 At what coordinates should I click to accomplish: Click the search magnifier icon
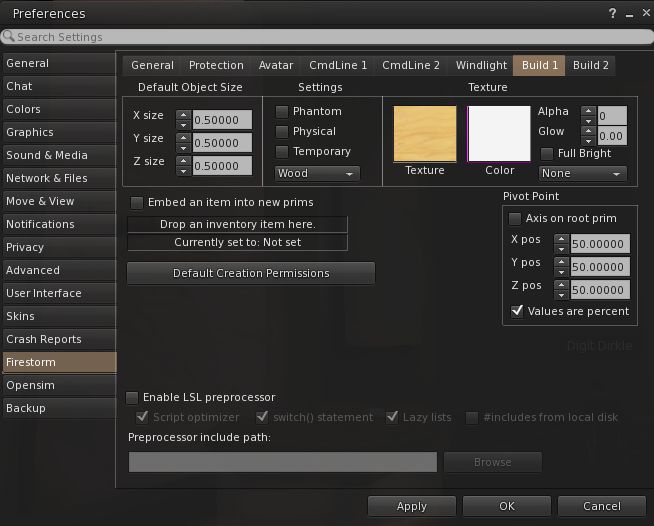[x=8, y=36]
